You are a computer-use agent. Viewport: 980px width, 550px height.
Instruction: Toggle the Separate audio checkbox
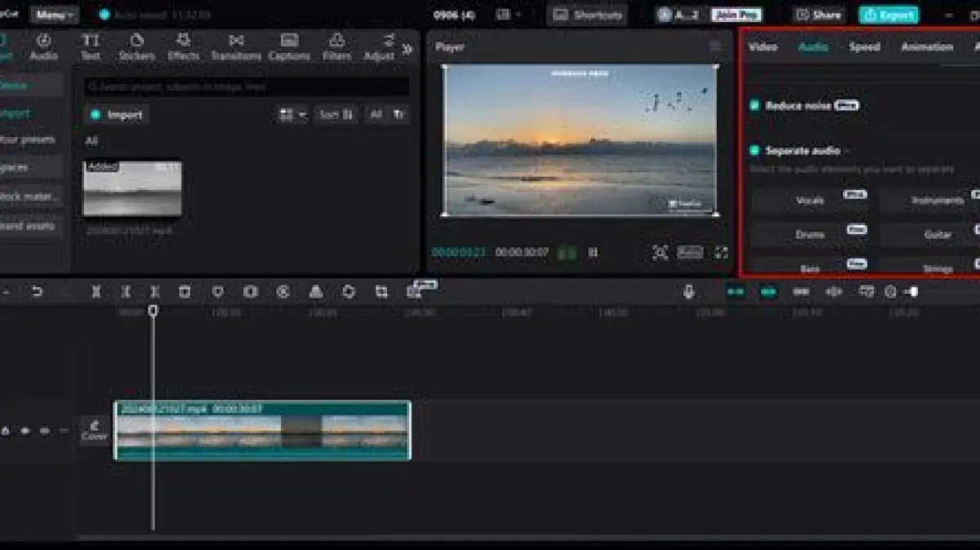pyautogui.click(x=755, y=151)
